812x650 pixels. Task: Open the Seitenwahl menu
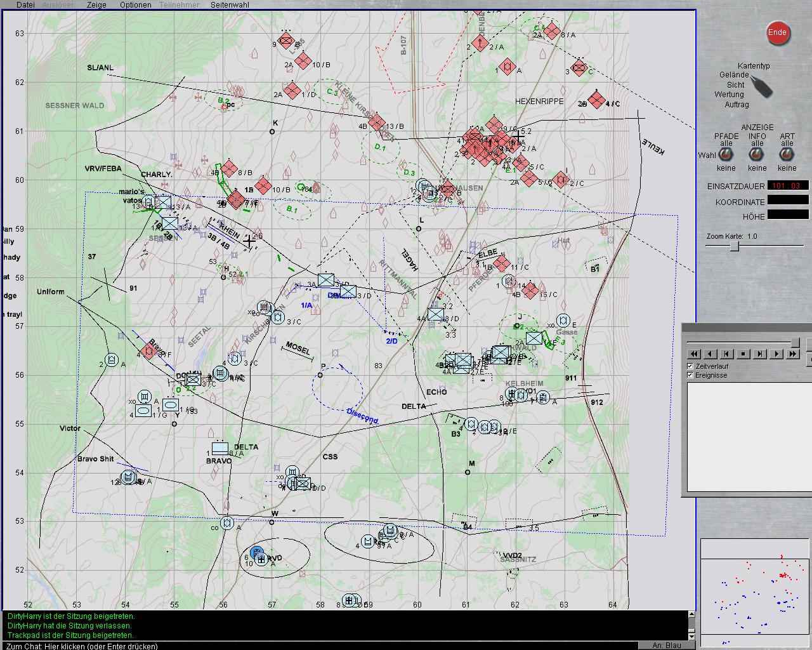[230, 4]
